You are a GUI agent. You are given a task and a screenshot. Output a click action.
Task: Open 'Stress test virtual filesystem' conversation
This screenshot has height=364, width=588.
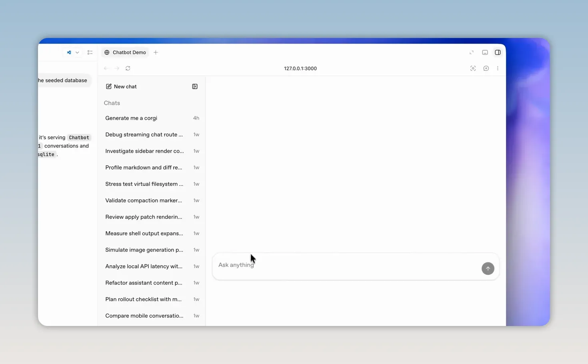[152, 184]
